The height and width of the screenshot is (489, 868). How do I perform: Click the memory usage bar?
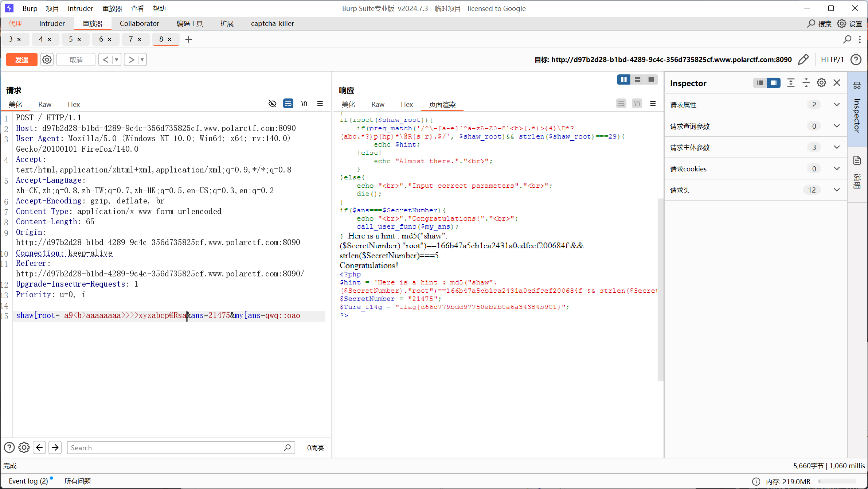(837, 481)
